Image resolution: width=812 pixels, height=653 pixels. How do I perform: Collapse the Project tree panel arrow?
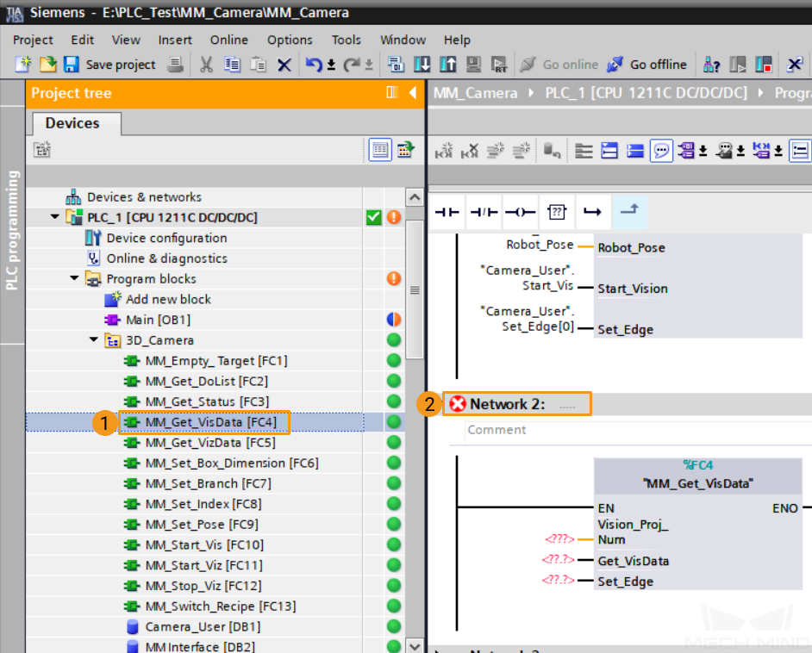pyautogui.click(x=413, y=93)
